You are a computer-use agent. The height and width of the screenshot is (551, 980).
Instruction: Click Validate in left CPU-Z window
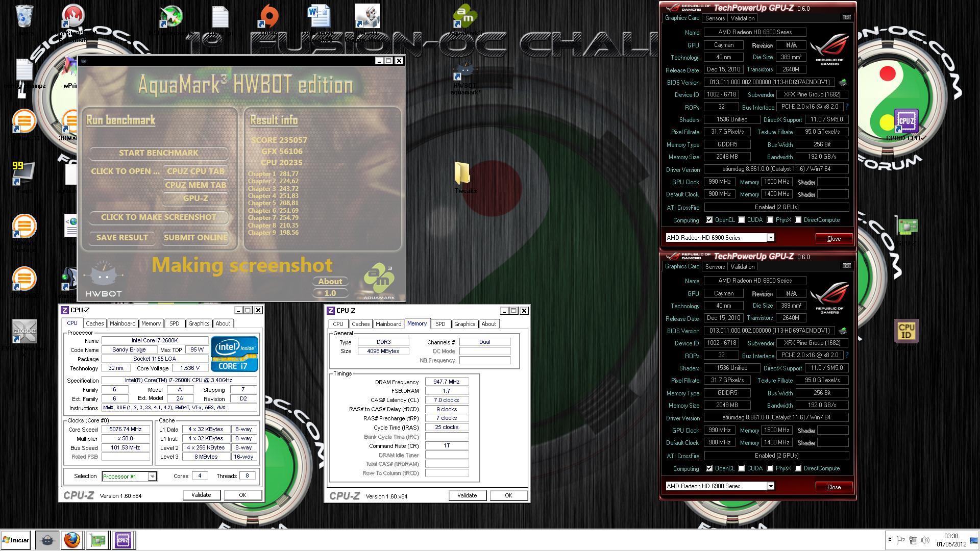[x=201, y=495]
